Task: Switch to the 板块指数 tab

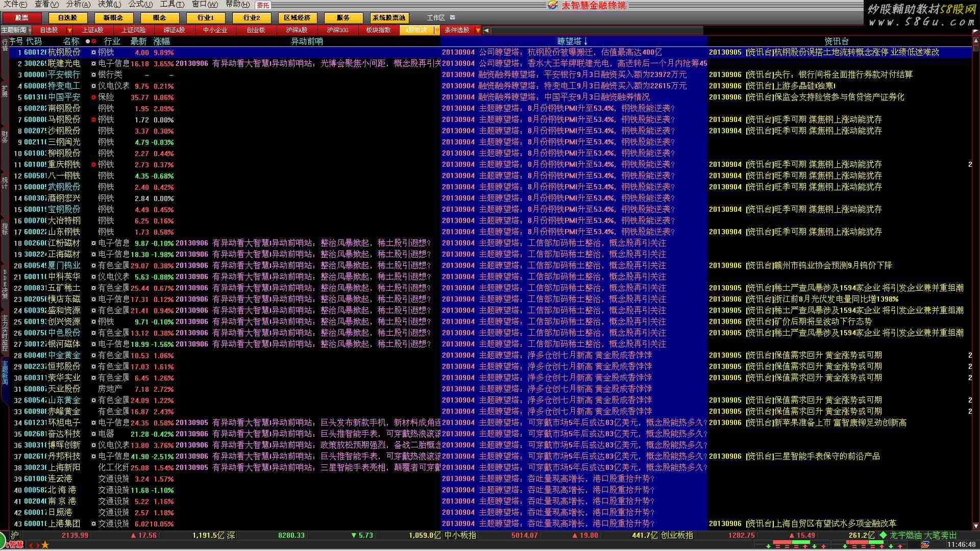Action: [378, 30]
